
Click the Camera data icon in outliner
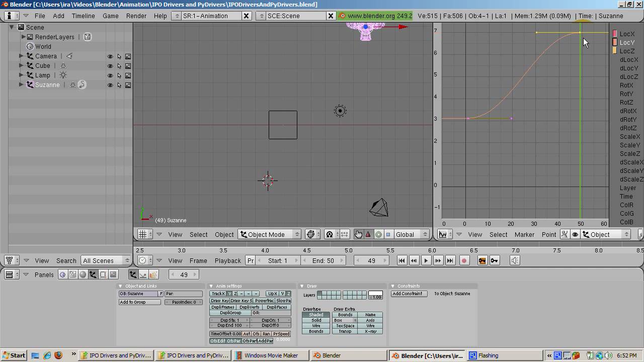(69, 56)
